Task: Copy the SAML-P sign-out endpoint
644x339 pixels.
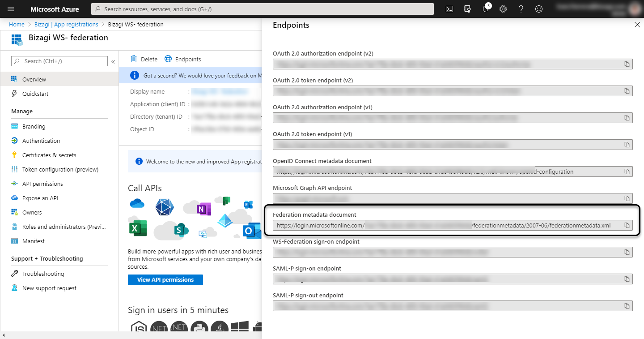Action: [x=627, y=306]
